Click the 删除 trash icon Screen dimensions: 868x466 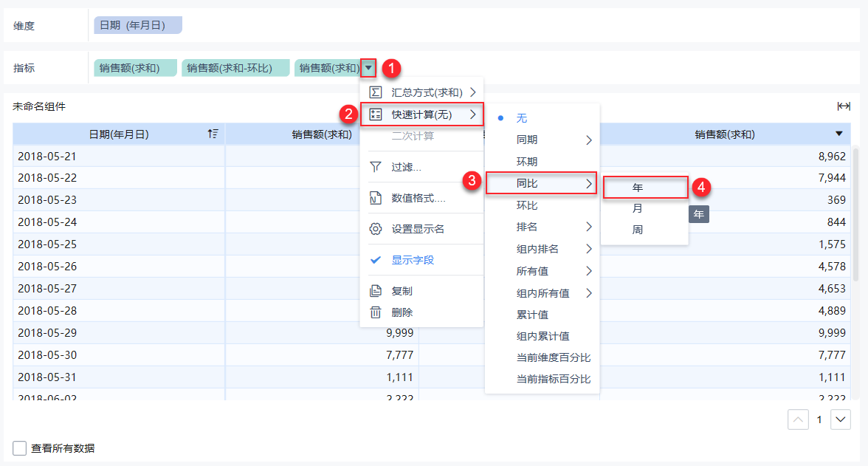376,312
